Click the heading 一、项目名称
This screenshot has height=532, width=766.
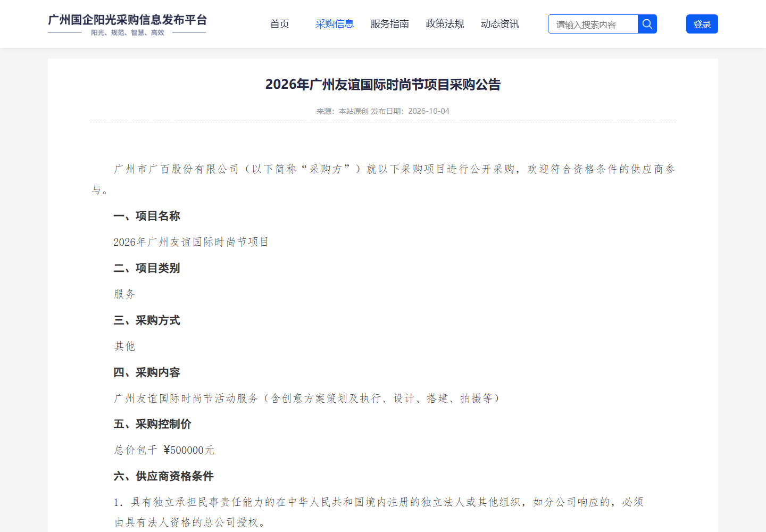[x=147, y=216]
